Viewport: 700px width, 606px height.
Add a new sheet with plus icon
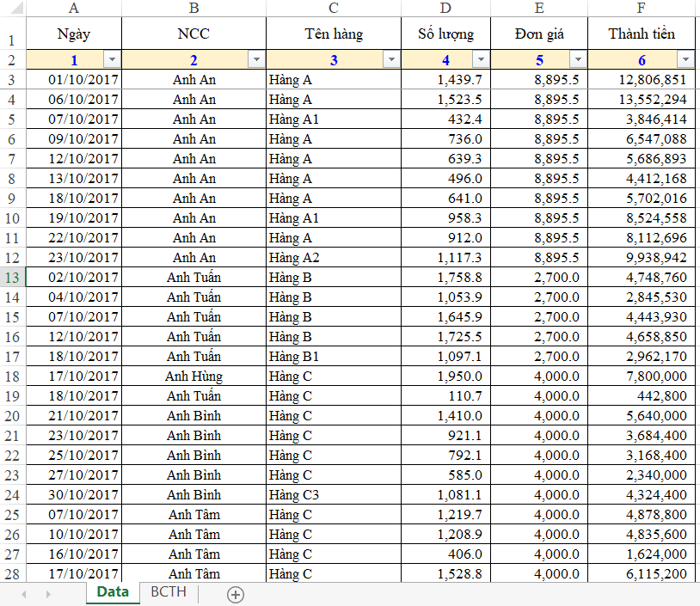point(235,593)
